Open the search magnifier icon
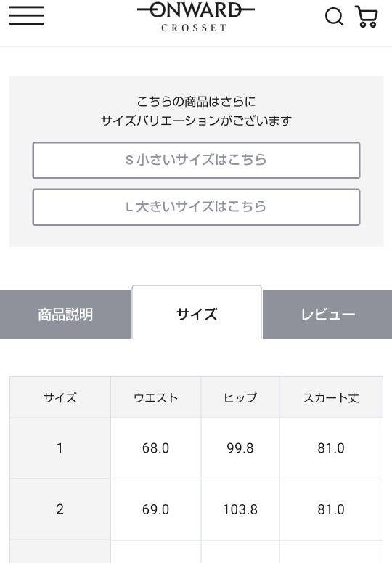 pyautogui.click(x=334, y=17)
